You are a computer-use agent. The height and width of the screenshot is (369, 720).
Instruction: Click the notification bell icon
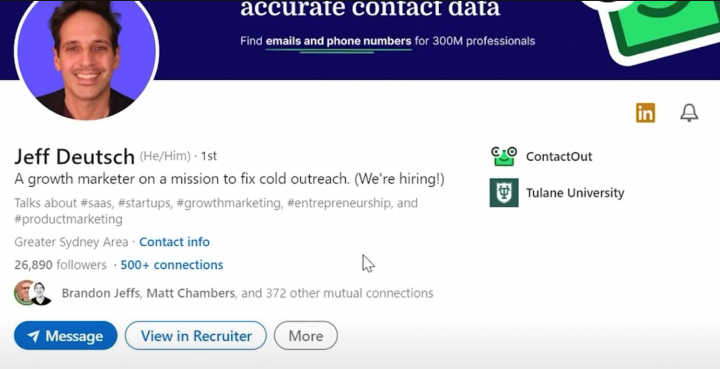click(x=689, y=112)
